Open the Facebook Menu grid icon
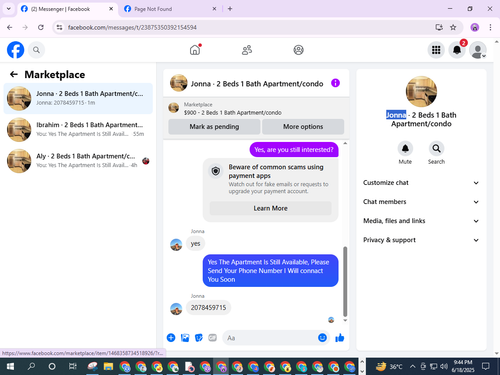 pyautogui.click(x=436, y=50)
